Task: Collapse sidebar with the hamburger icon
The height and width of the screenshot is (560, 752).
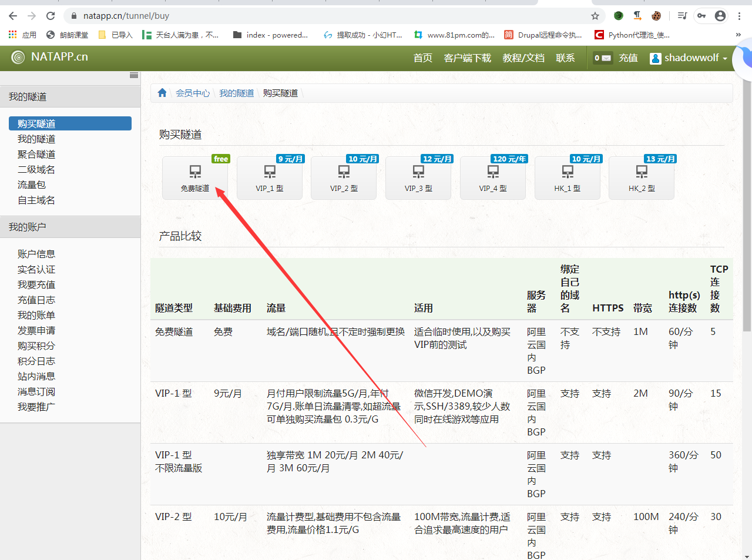Action: click(134, 75)
